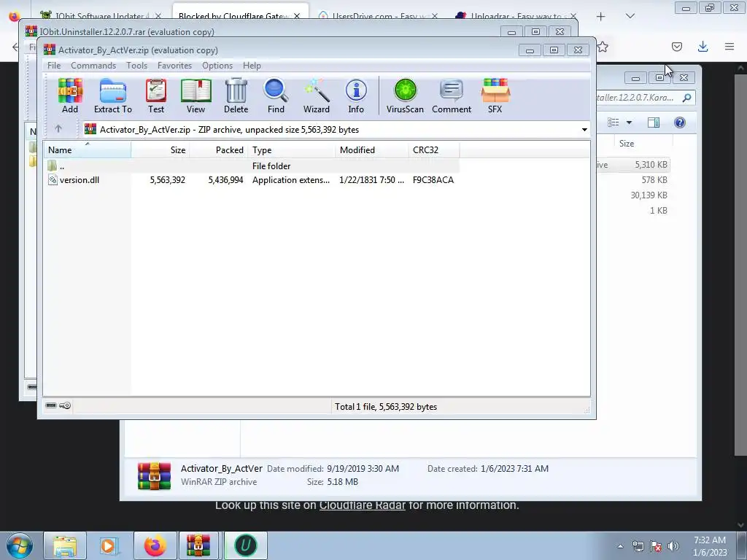Show archive Info
The width and height of the screenshot is (747, 560).
click(x=356, y=96)
